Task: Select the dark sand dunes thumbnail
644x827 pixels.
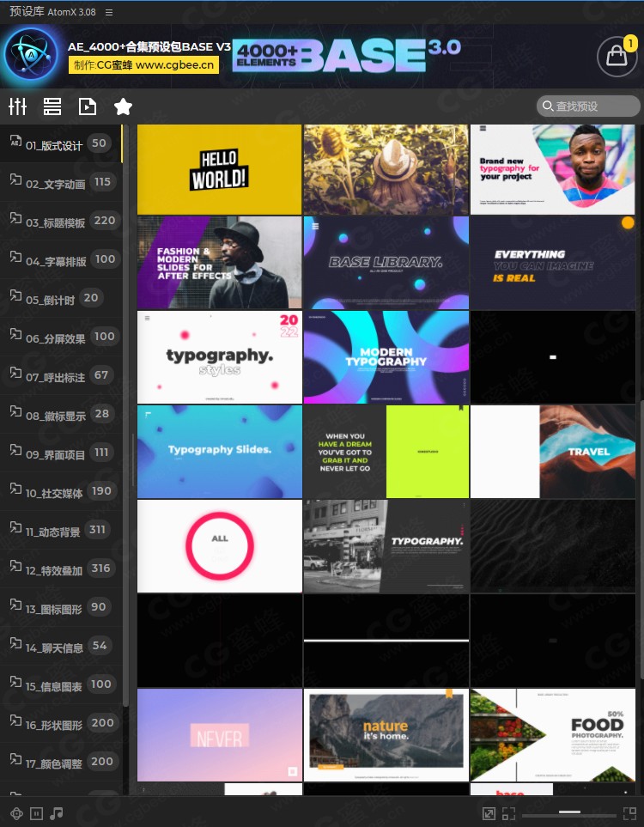Action: (x=553, y=546)
